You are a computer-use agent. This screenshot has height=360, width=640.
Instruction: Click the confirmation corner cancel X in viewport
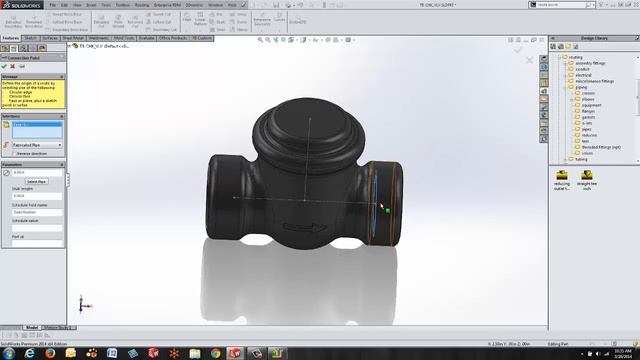coord(529,60)
